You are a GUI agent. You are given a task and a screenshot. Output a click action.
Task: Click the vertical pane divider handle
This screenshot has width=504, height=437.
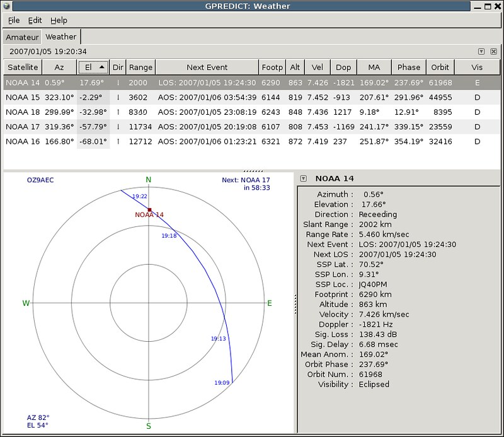[295, 303]
